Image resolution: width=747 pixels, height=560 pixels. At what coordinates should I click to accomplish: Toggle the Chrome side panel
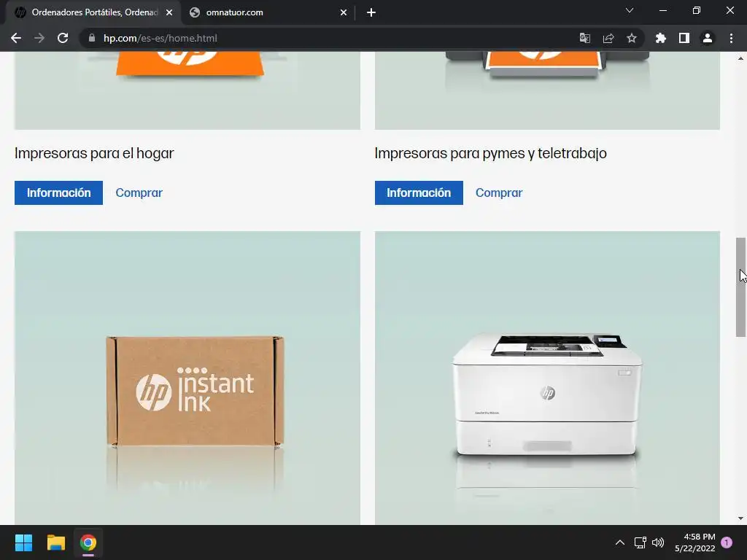[684, 38]
